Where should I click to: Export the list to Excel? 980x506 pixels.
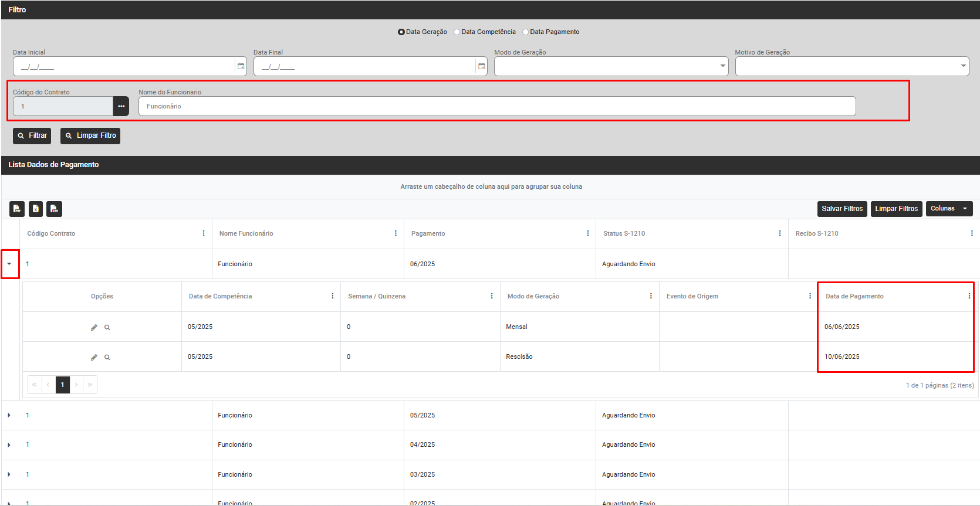[x=36, y=209]
